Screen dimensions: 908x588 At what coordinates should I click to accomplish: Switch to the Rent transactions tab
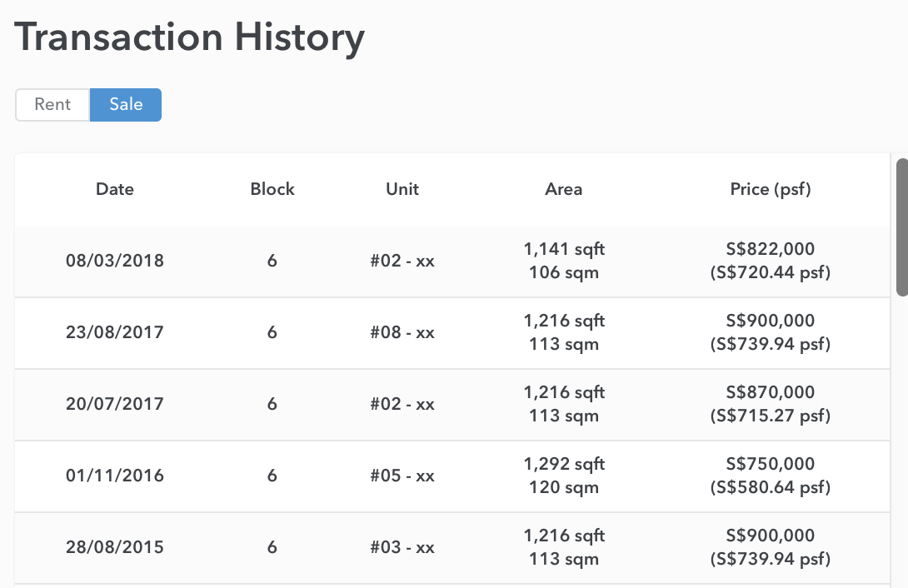(x=52, y=105)
